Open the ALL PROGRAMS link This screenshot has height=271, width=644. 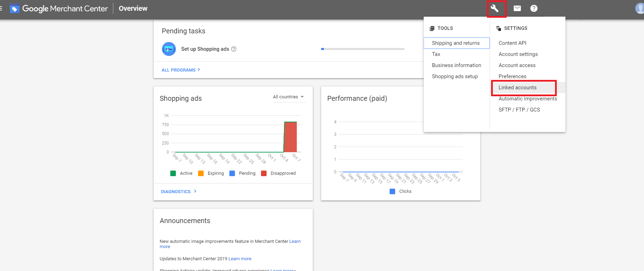(181, 70)
